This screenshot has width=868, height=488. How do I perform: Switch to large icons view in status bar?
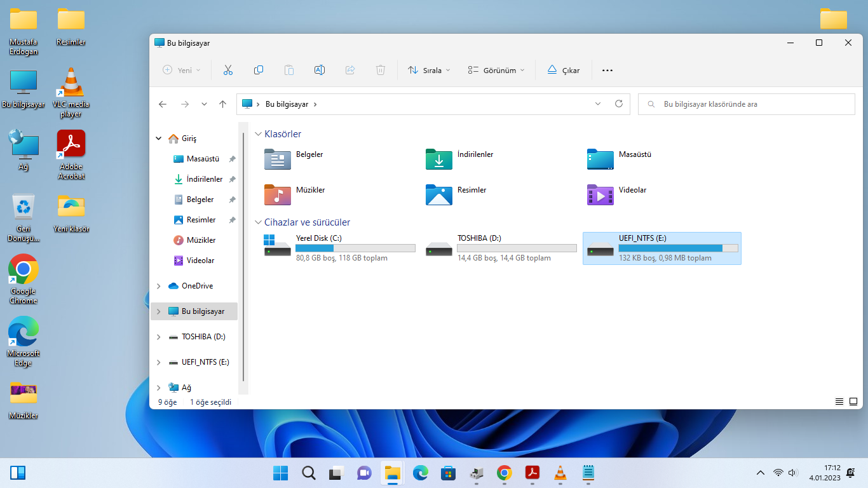[853, 402]
